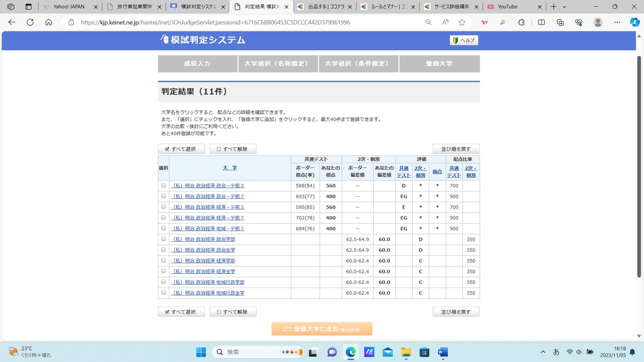Open the tab actions menu icon

coord(29,7)
